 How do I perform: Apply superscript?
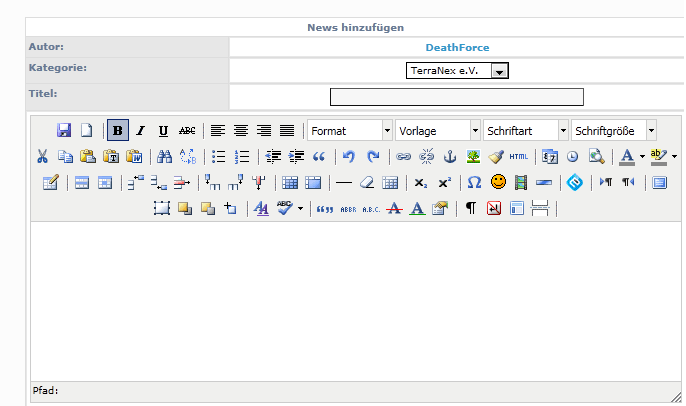[444, 182]
